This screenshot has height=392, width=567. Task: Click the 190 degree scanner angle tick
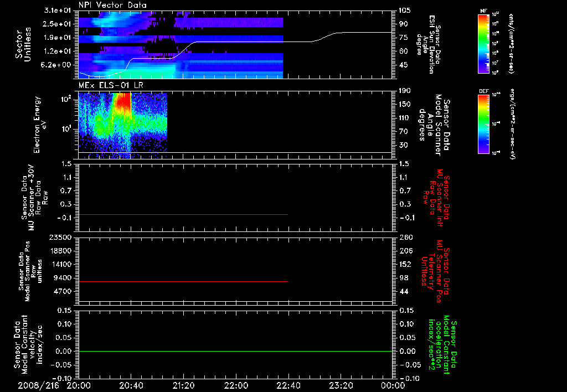point(405,91)
